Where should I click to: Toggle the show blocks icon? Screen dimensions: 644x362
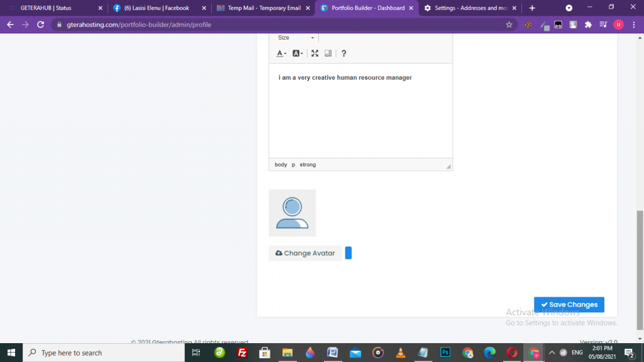[x=328, y=53]
